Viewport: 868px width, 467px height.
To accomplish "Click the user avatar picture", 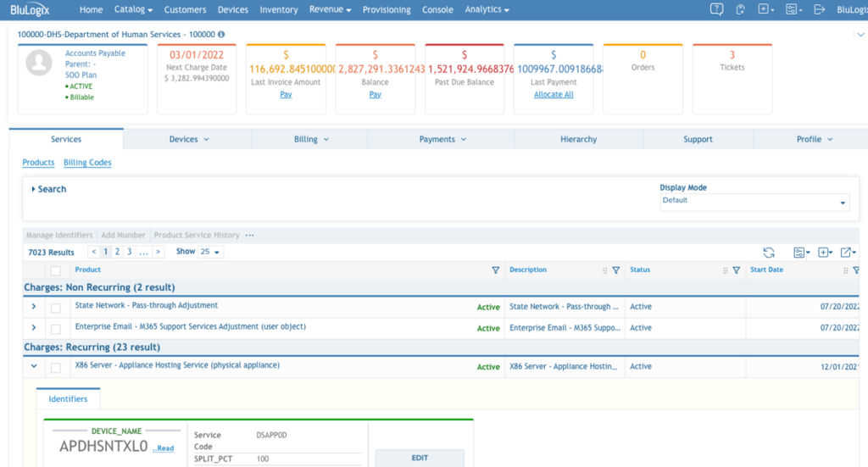I will pos(39,63).
